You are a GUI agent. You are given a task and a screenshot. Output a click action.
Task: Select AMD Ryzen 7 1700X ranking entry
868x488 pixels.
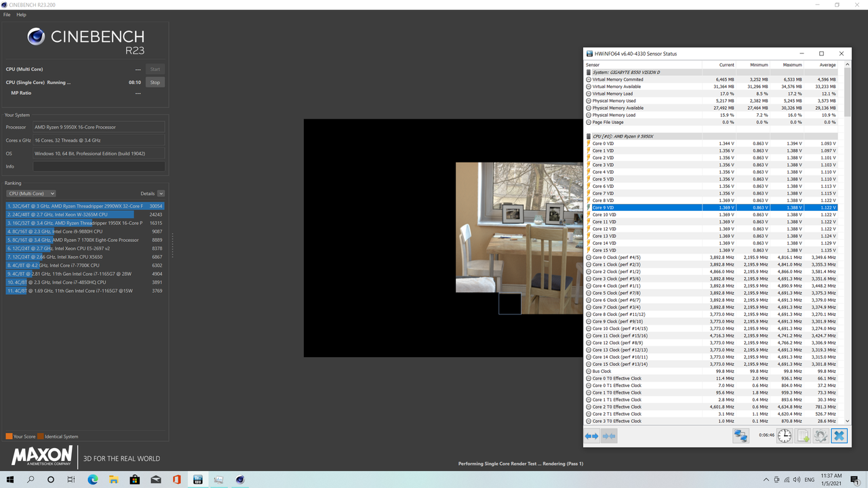[85, 240]
